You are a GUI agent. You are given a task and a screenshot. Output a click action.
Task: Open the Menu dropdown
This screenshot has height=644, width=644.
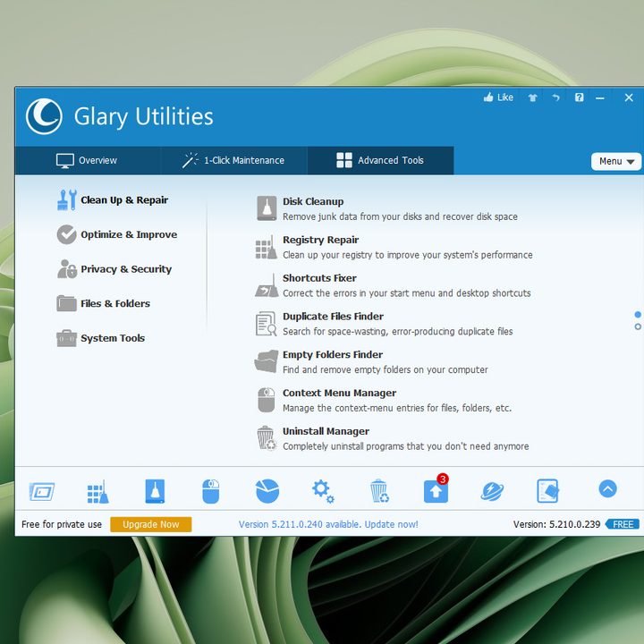[616, 161]
